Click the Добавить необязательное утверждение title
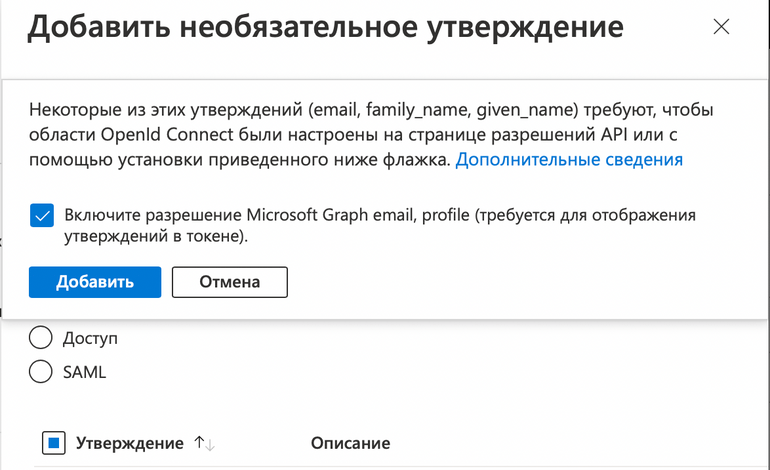 click(x=325, y=28)
